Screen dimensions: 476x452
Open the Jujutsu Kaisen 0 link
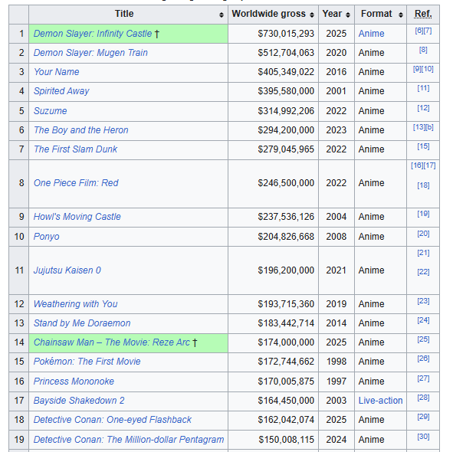tap(67, 270)
